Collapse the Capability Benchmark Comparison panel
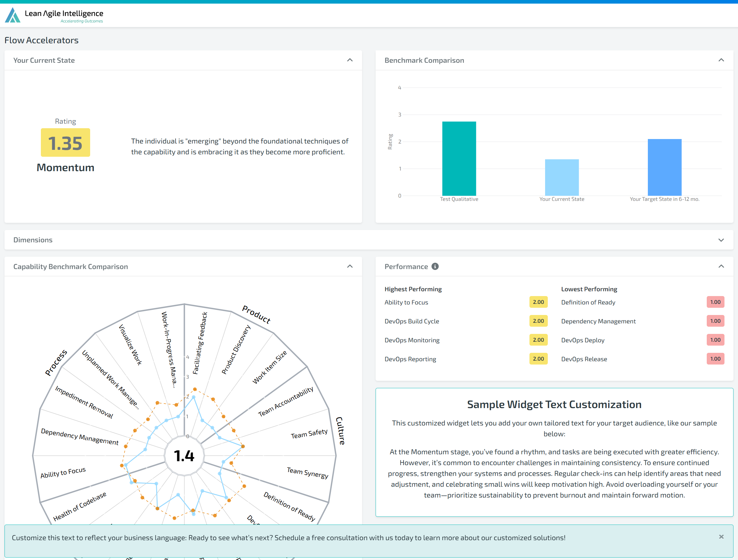This screenshot has height=560, width=738. 350,266
